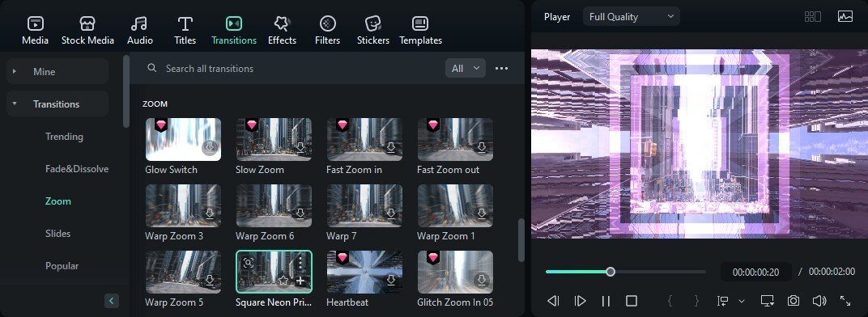Open the vertical dots menu on Square Neon Pri...
Screen dimensions: 868x317
(x=300, y=262)
